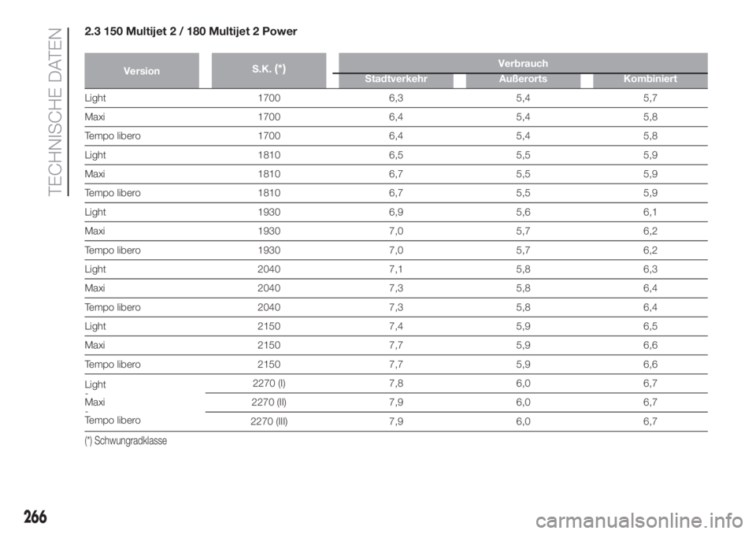
Task: Click Außerorts value 5,4 for Tempo libero 1700
Action: pyautogui.click(x=523, y=136)
